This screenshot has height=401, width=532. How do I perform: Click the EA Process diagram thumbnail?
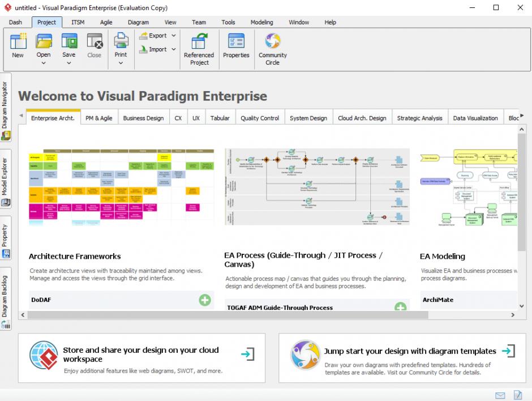pos(317,186)
